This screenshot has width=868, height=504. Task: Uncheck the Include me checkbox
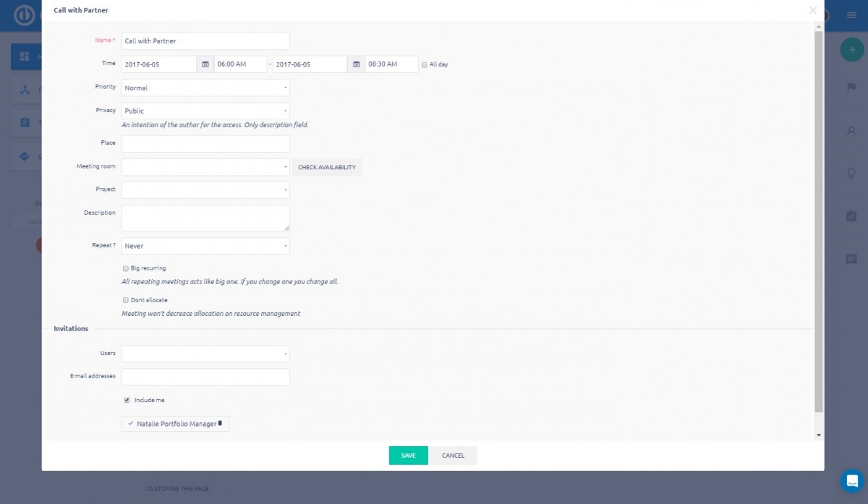coord(127,400)
